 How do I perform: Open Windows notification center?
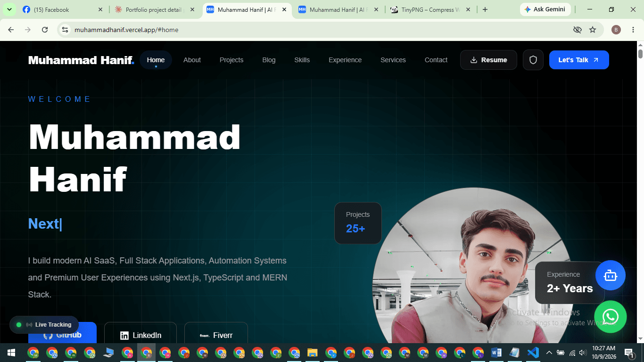(x=630, y=353)
